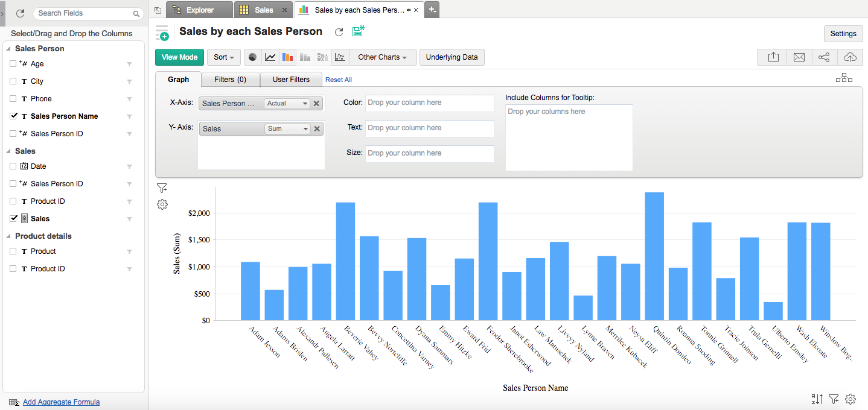Check Product ID checkbox under Sales
The image size is (868, 410).
[13, 201]
